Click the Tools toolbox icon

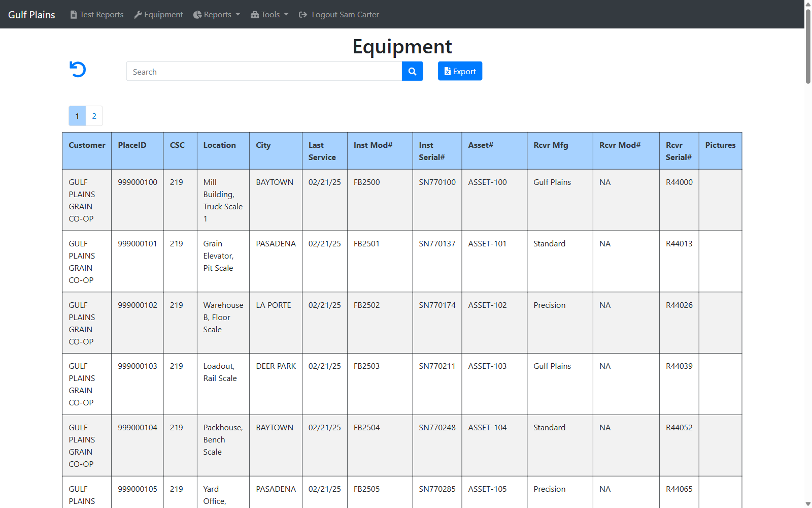[x=255, y=15]
